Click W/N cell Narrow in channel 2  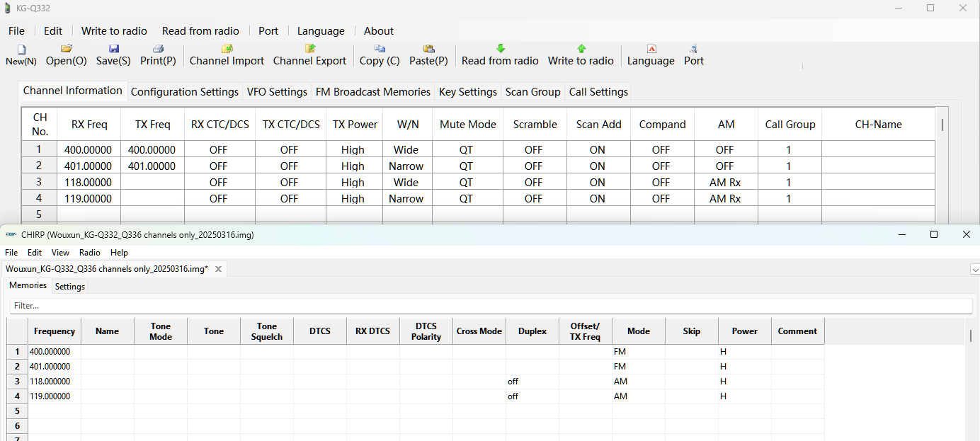coord(408,166)
